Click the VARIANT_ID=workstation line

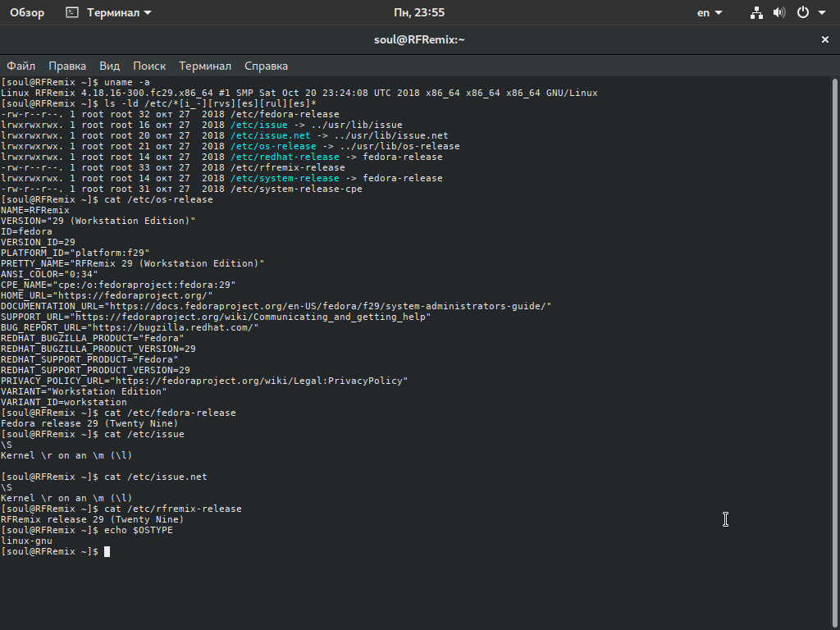pyautogui.click(x=64, y=402)
